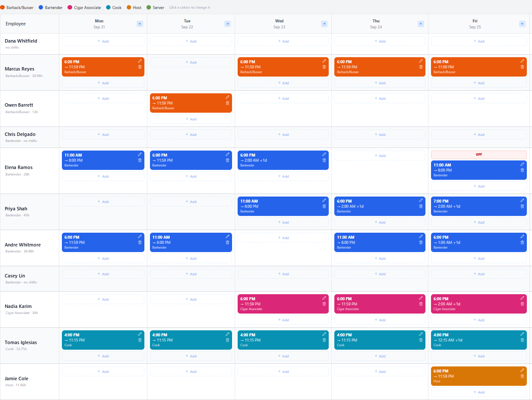Image resolution: width=532 pixels, height=400 pixels.
Task: Click the Employee column header
Action: [30, 24]
